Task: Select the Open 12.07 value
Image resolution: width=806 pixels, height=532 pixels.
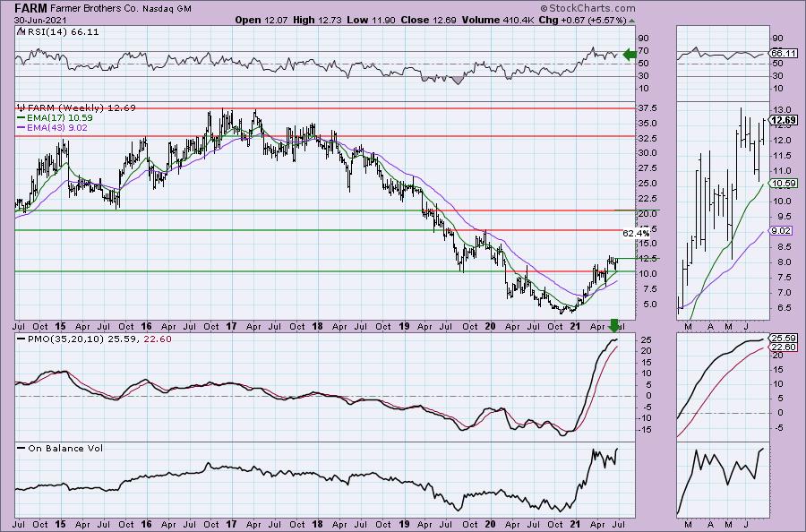Action: point(262,20)
